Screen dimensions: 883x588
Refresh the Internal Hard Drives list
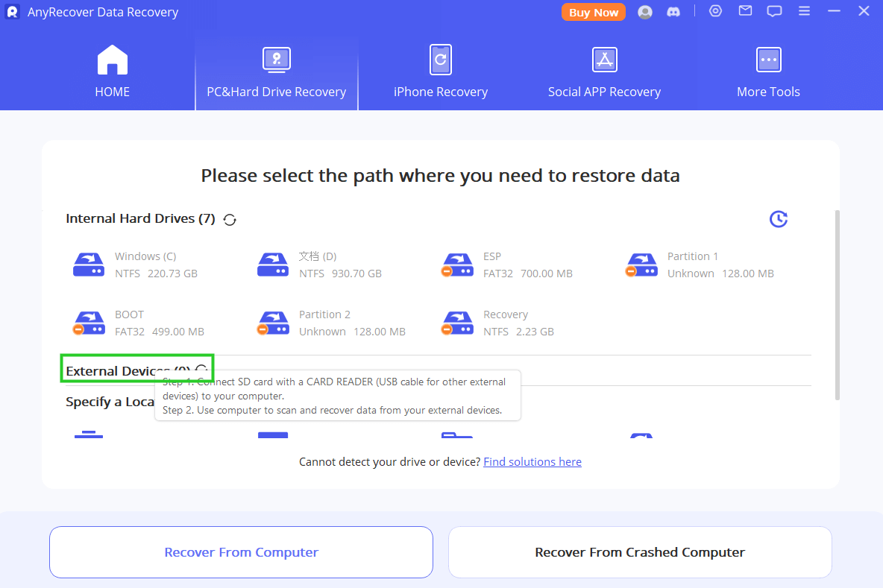229,219
